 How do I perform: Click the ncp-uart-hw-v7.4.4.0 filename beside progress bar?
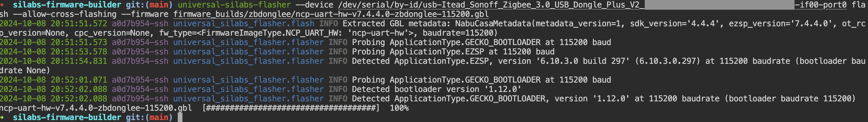pyautogui.click(x=96, y=108)
